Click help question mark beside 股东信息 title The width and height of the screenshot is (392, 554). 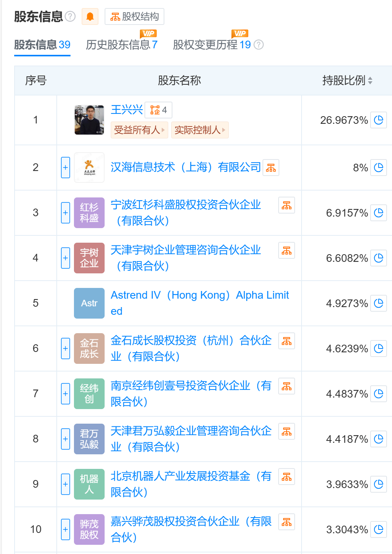[70, 16]
